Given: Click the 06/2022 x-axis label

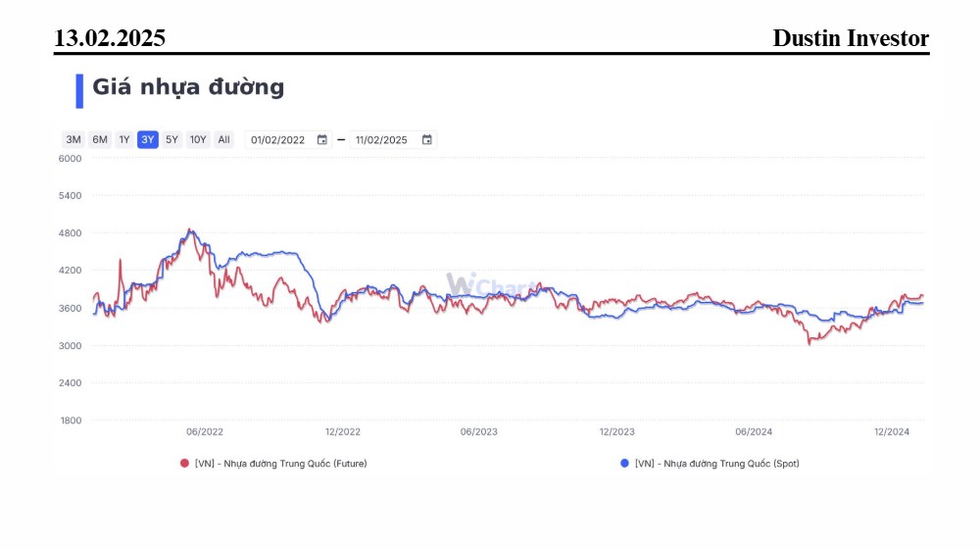Looking at the screenshot, I should pyautogui.click(x=205, y=431).
